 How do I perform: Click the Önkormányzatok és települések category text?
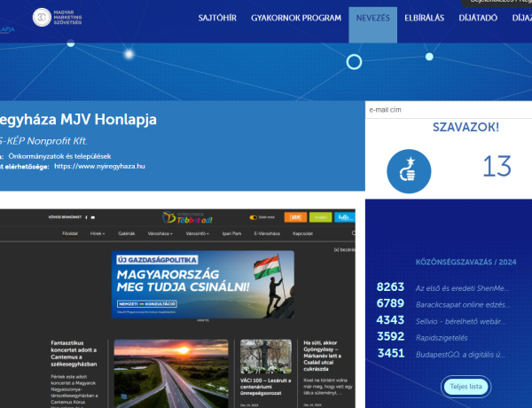pyautogui.click(x=59, y=156)
